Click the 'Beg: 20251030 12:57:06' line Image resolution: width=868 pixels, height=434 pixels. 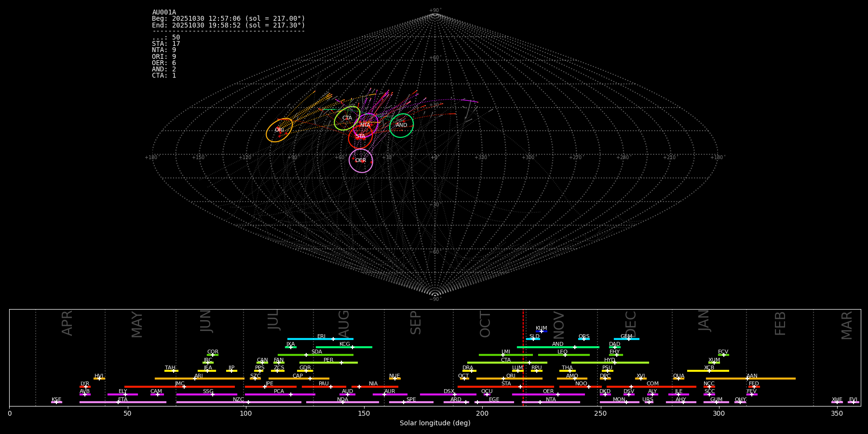point(229,19)
